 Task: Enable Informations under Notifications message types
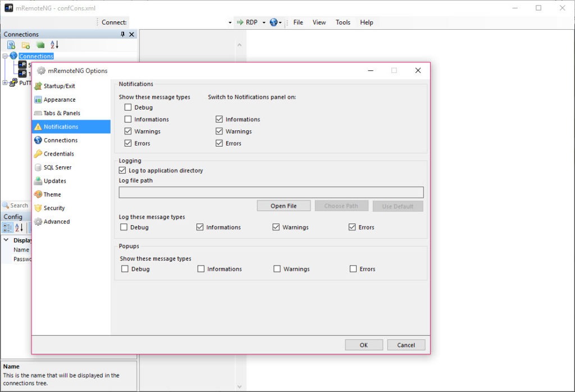(x=128, y=119)
